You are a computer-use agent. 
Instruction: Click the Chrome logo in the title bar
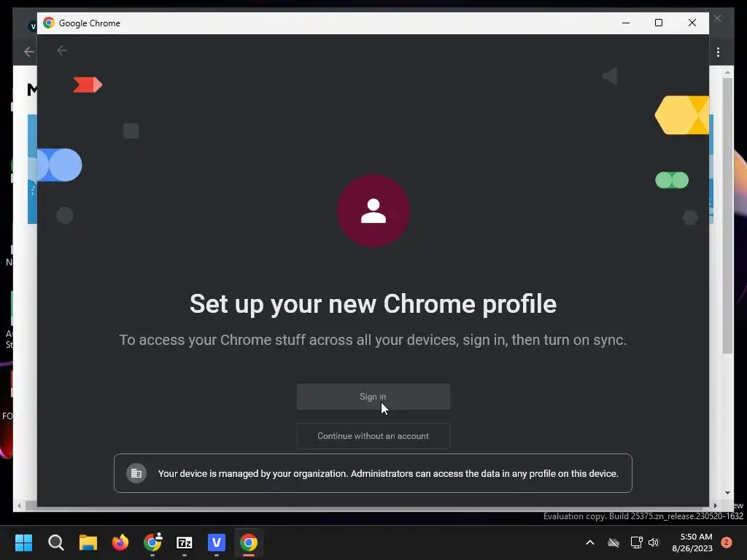point(49,23)
